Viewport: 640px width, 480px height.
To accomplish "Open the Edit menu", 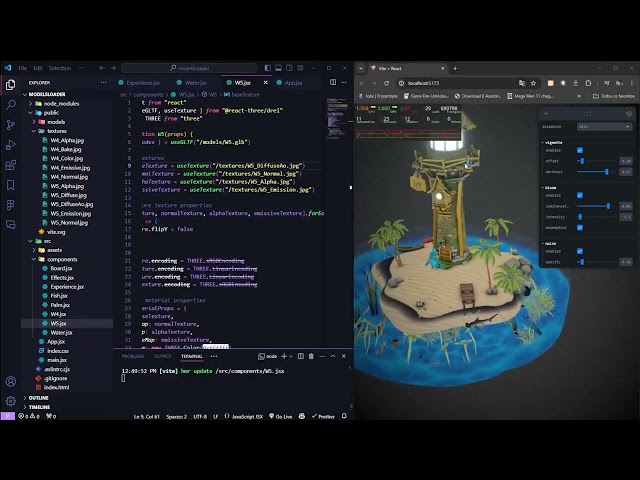I will click(x=38, y=68).
